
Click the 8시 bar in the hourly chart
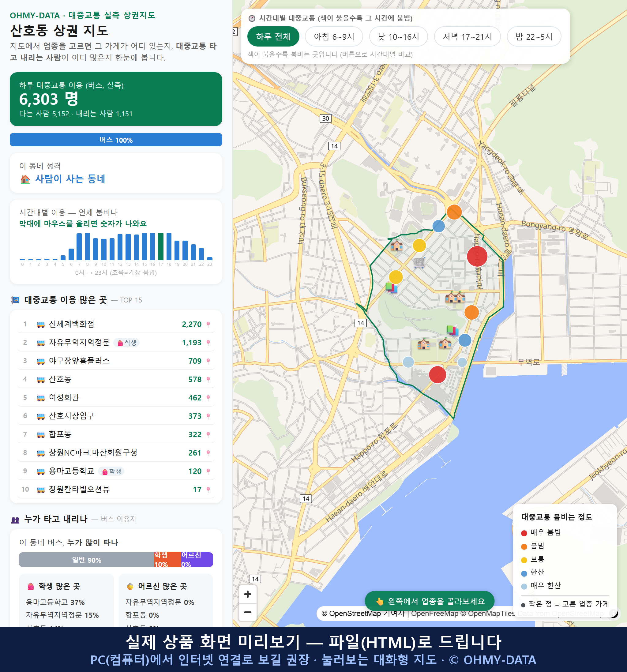(x=88, y=246)
